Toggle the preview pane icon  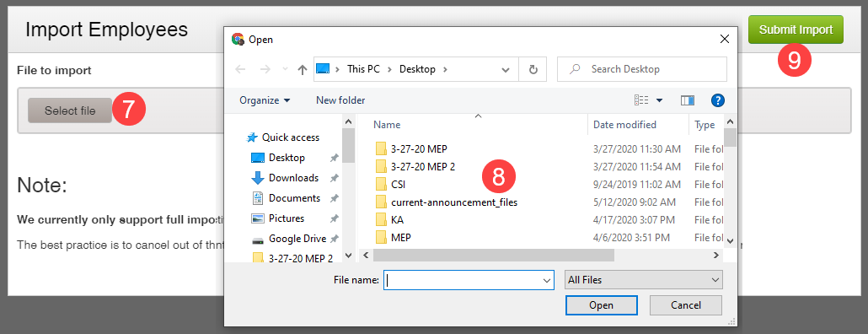[688, 100]
